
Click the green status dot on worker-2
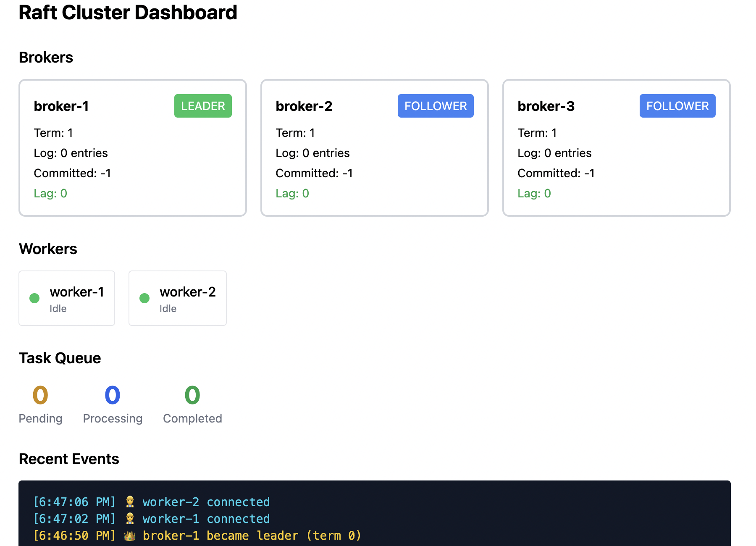click(x=145, y=298)
